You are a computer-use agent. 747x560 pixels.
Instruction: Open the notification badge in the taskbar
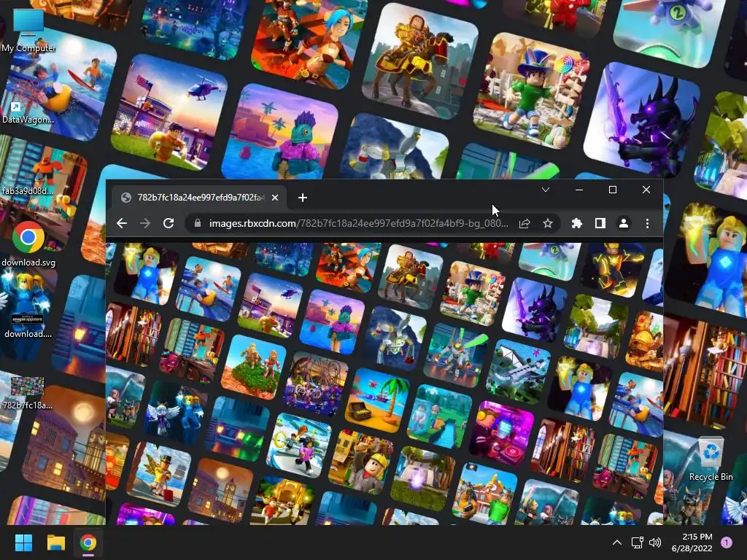coord(727,542)
